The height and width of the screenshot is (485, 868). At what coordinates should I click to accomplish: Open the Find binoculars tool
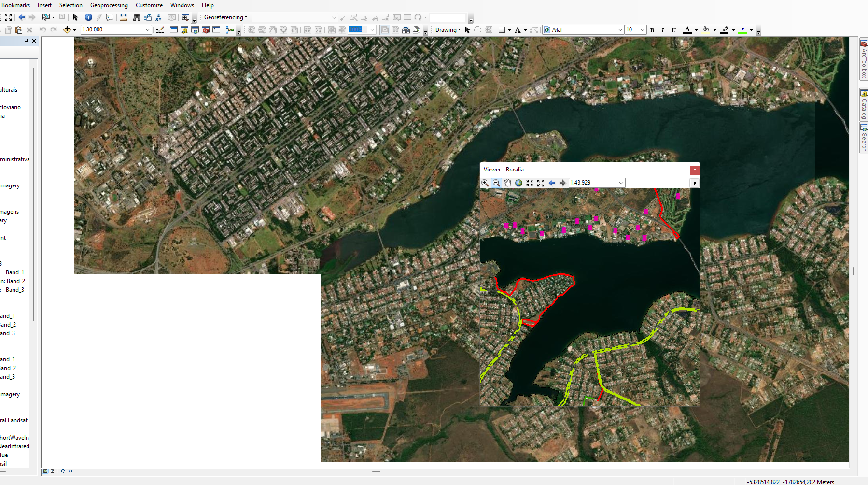137,17
